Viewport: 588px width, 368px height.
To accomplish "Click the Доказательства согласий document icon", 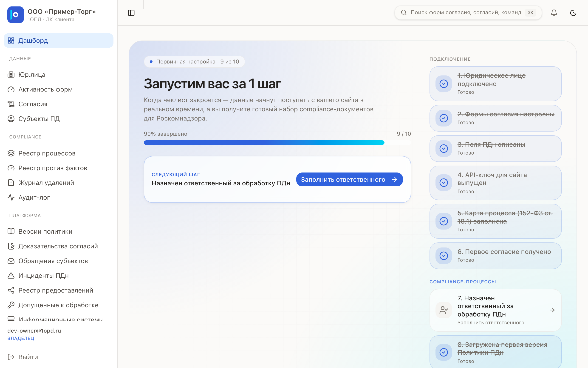I will click(x=11, y=246).
